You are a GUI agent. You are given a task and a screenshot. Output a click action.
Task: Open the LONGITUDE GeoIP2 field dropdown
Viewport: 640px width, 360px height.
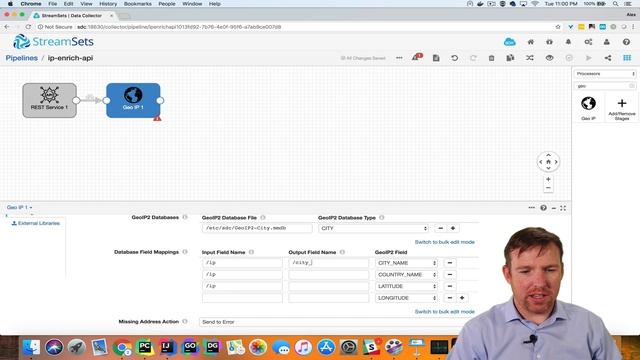[406, 298]
